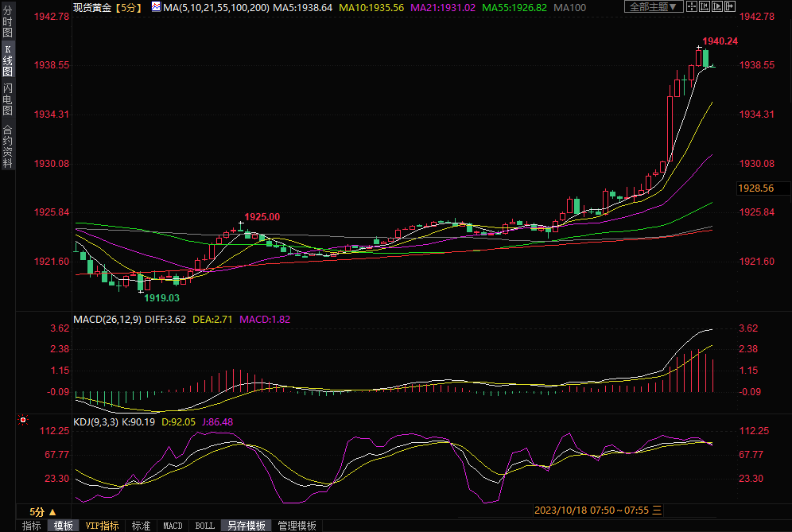Switch to the VIP指标 tab
Viewport: 792px width, 532px height.
pyautogui.click(x=102, y=526)
